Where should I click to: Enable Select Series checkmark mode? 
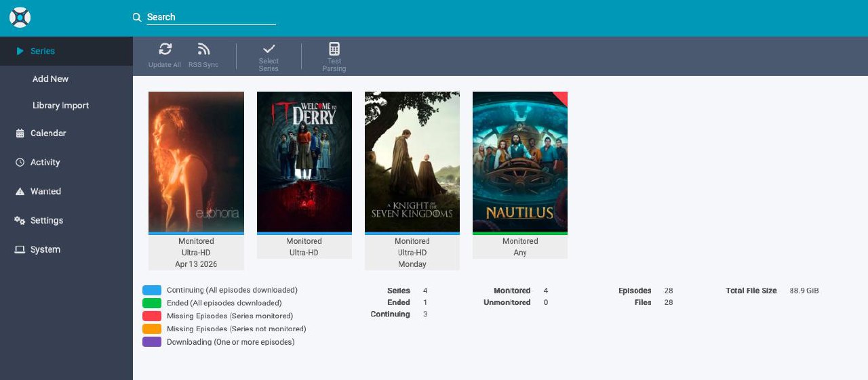[269, 49]
